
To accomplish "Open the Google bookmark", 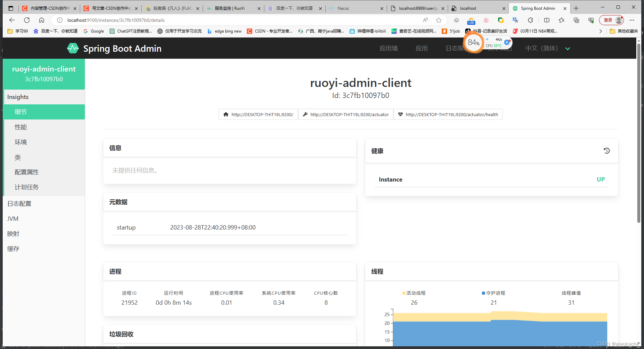I will click(x=94, y=31).
